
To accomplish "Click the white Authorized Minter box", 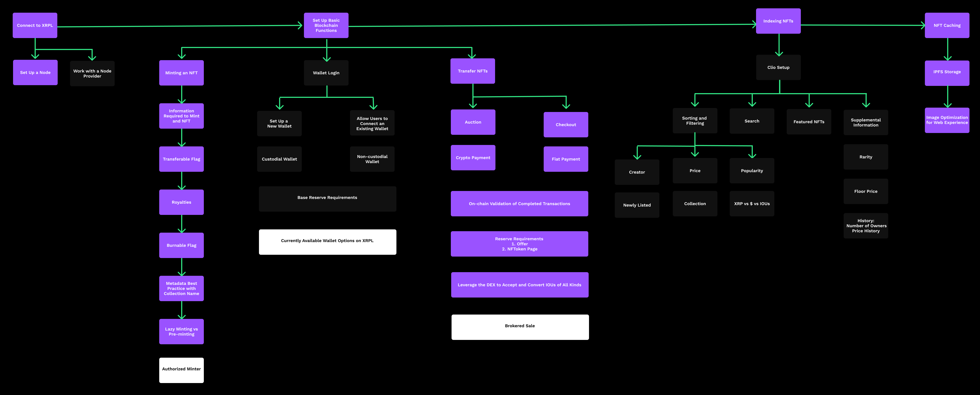I will pos(181,369).
